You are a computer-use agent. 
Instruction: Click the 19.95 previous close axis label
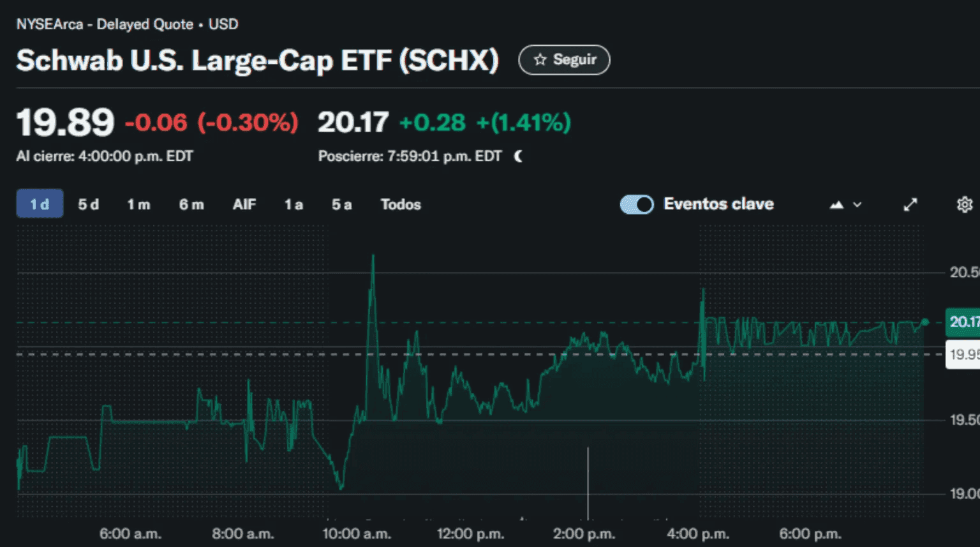point(963,354)
